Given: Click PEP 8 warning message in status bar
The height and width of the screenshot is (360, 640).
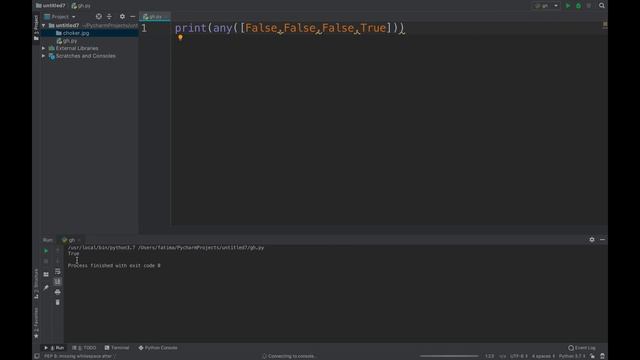Looking at the screenshot, I should pyautogui.click(x=78, y=356).
